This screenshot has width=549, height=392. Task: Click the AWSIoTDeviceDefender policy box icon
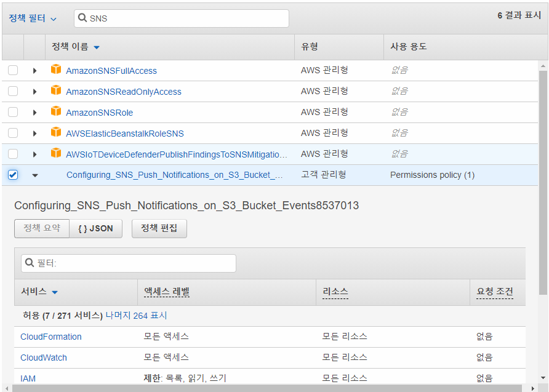coord(56,153)
